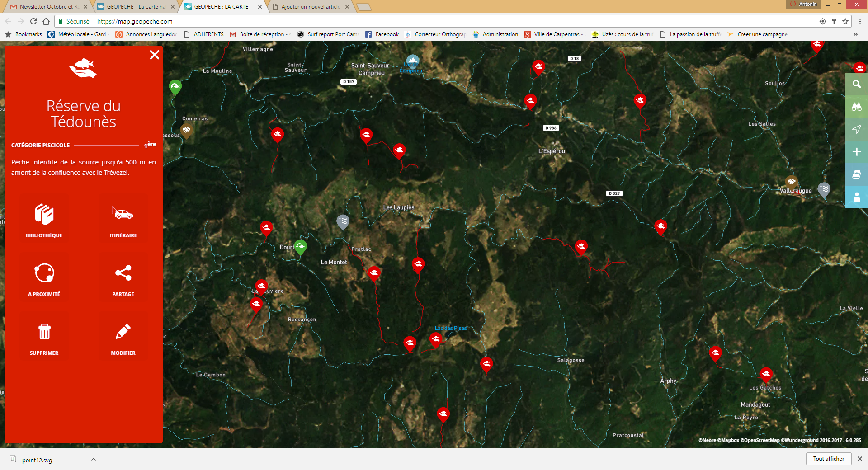This screenshot has height=470, width=868.
Task: Open the user profile icon on right toolbar
Action: click(x=856, y=197)
